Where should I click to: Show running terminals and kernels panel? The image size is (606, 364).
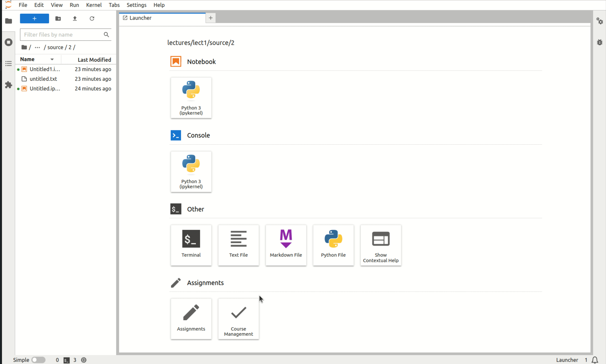coord(9,42)
